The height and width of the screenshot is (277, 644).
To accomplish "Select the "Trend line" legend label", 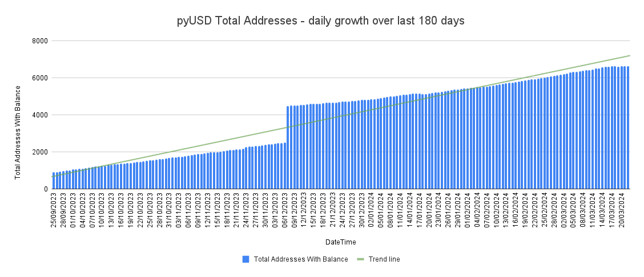I will tap(384, 259).
